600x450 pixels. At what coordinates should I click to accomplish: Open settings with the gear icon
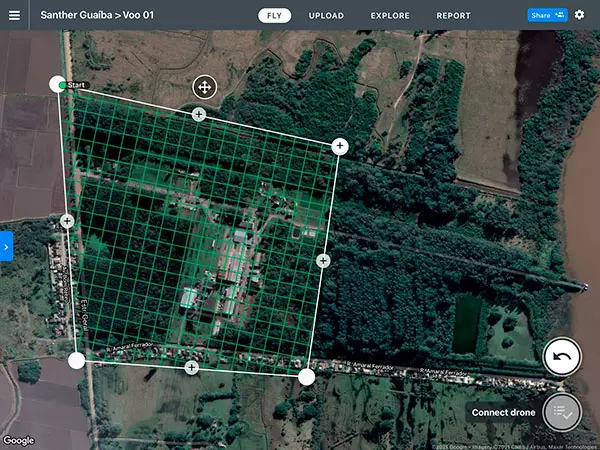(579, 15)
